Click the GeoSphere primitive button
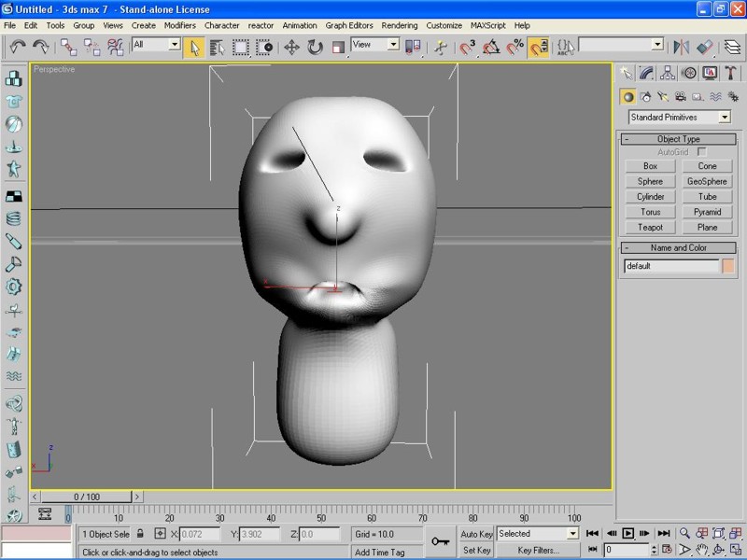This screenshot has height=560, width=747. click(707, 181)
